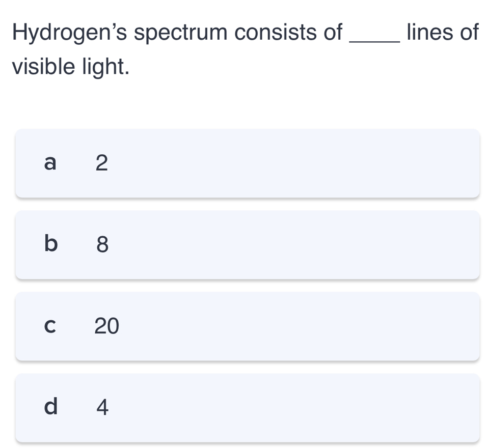The image size is (487, 448).
Task: Click the number 2 in option a
Action: pyautogui.click(x=101, y=163)
